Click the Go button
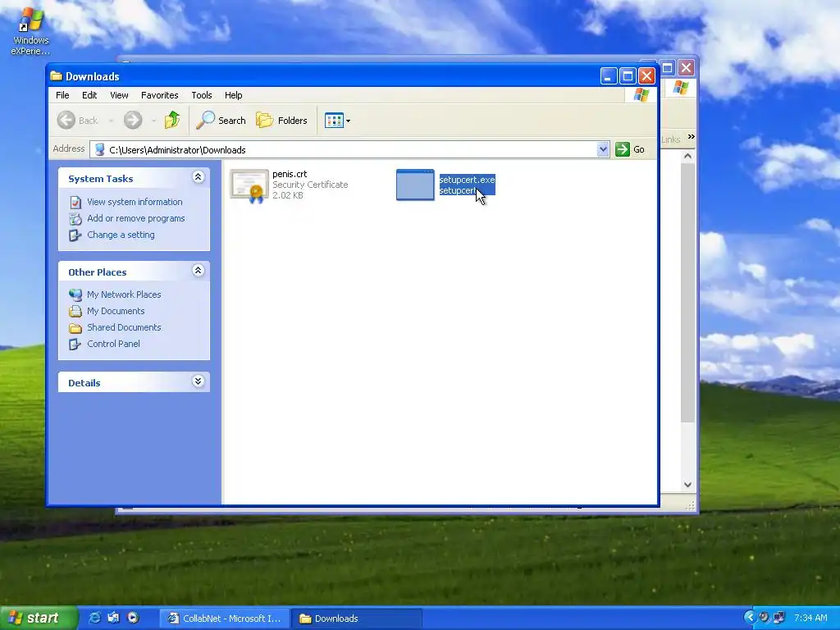 point(630,149)
